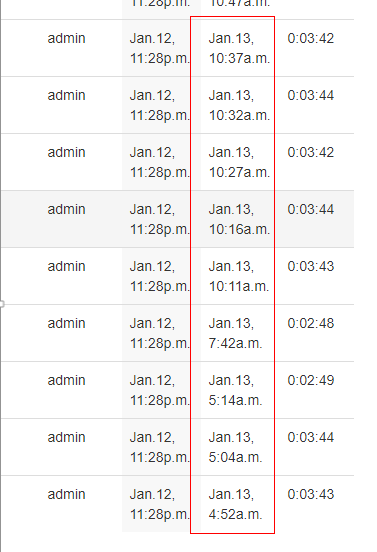Screen dimensions: 377x552
Task: Select admin in the 4:52a.m. row
Action: (67, 494)
